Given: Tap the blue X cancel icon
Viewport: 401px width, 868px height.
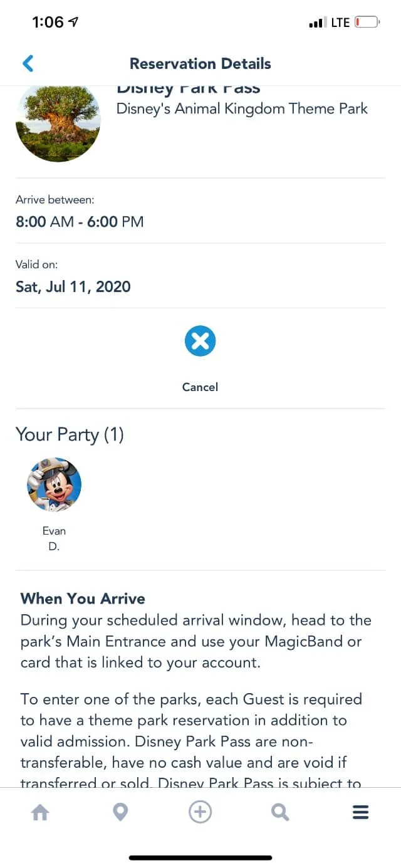Looking at the screenshot, I should click(200, 342).
